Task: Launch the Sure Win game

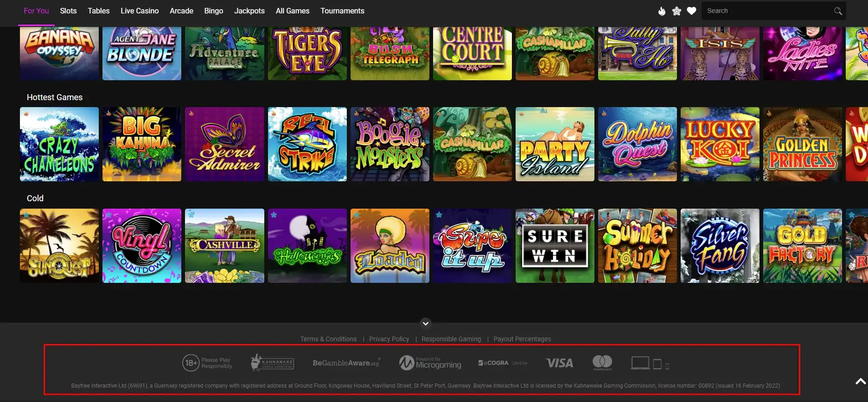Action: [555, 246]
